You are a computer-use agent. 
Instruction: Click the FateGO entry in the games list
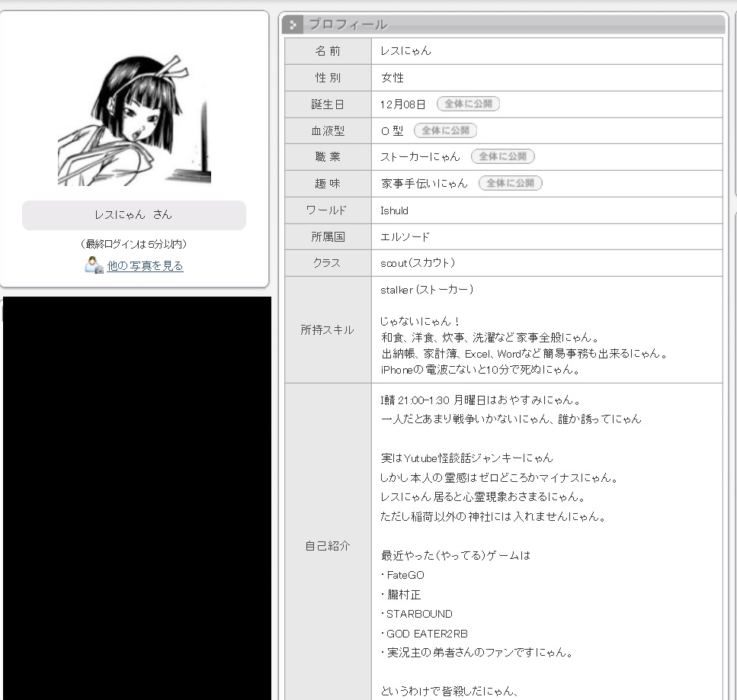(405, 575)
